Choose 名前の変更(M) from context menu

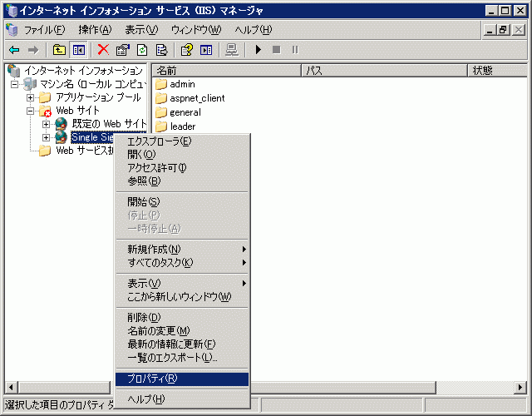(182, 331)
